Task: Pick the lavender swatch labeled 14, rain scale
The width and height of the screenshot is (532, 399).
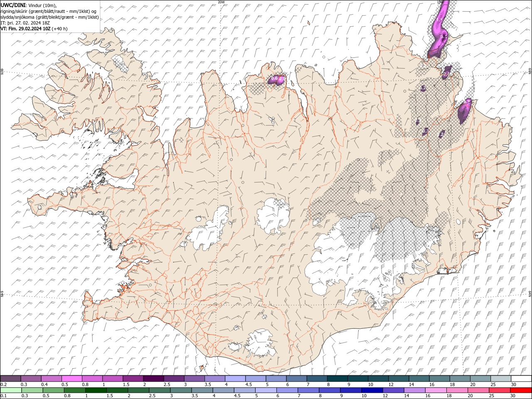Action: pyautogui.click(x=414, y=390)
